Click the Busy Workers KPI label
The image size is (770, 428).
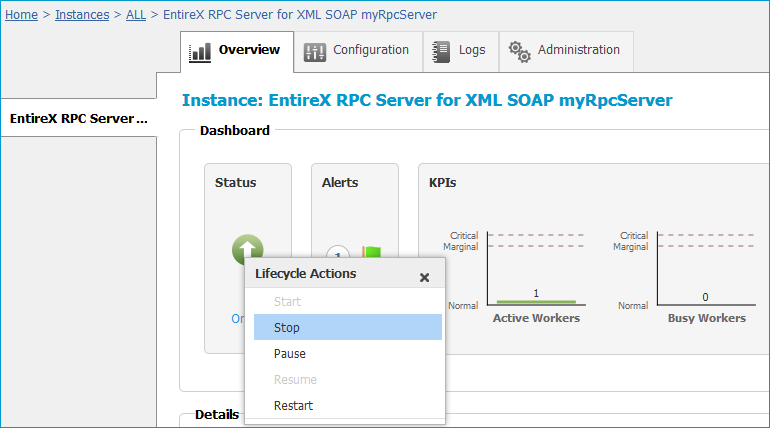coord(707,318)
